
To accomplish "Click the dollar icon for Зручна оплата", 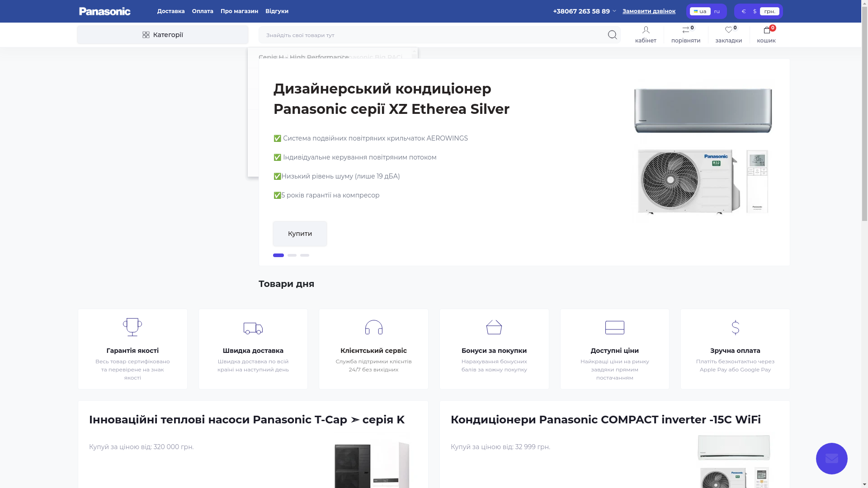I will click(x=736, y=328).
